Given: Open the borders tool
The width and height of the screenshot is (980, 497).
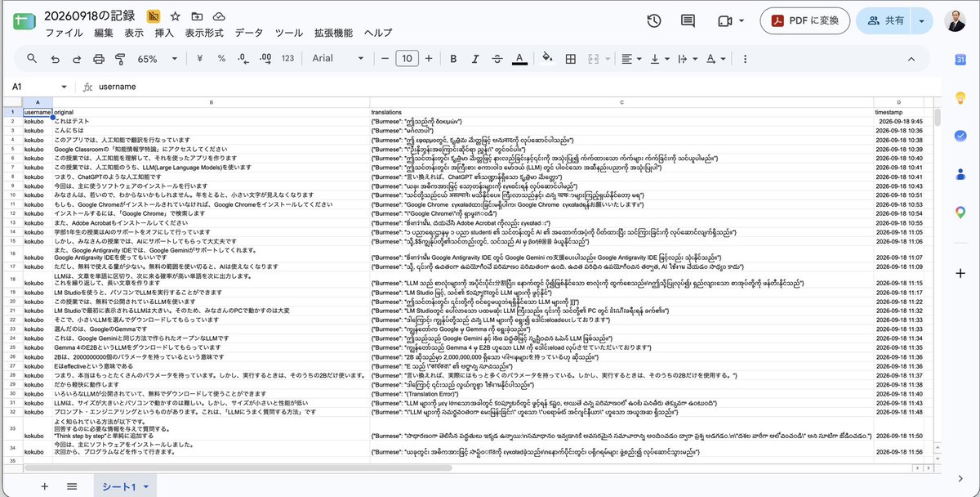Looking at the screenshot, I should tap(571, 58).
